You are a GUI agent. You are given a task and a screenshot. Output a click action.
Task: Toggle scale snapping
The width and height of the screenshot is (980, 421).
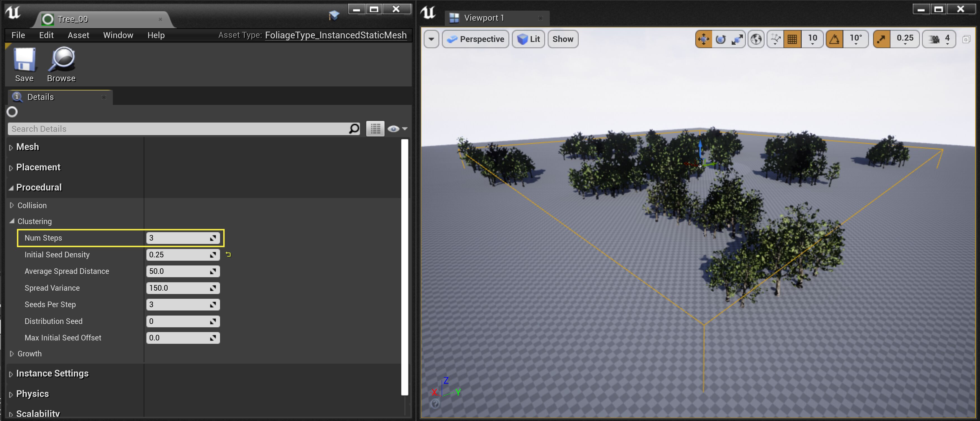[x=881, y=39]
